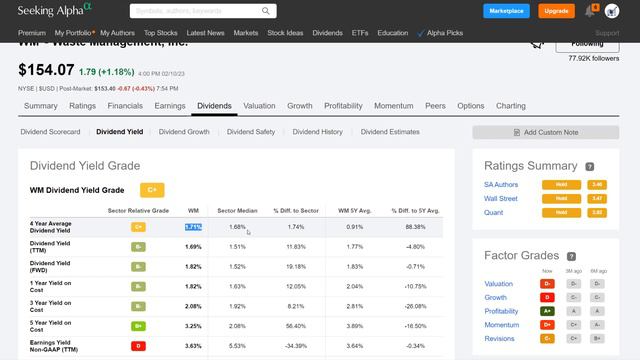The width and height of the screenshot is (640, 360).
Task: Click the Marketplace button
Action: (x=507, y=11)
